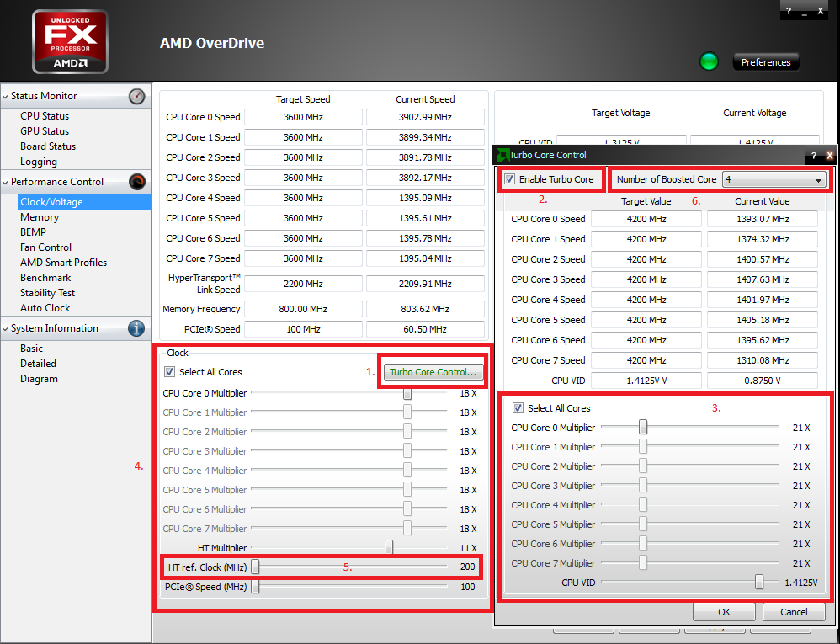Open Memory performance settings
This screenshot has height=644, width=840.
(x=40, y=217)
